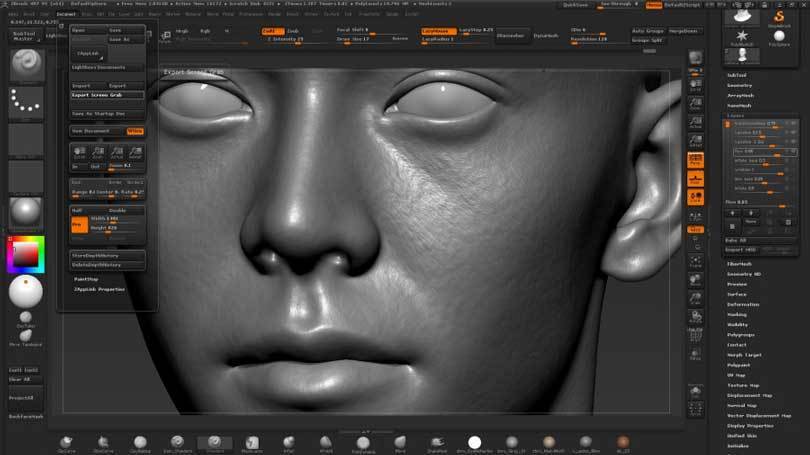The height and width of the screenshot is (455, 810).
Task: Toggle the White document background button
Action: point(134,130)
